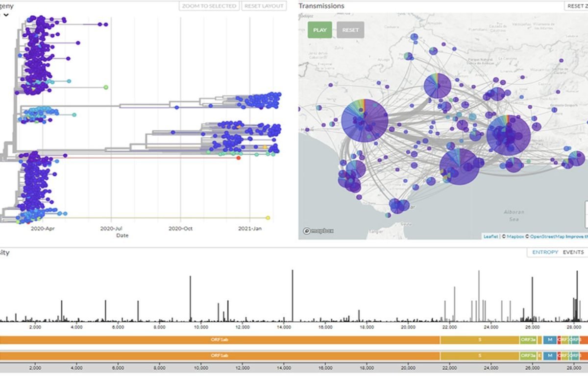This screenshot has width=588, height=381.
Task: Select the large pie chart on the right of map
Action: pos(509,136)
